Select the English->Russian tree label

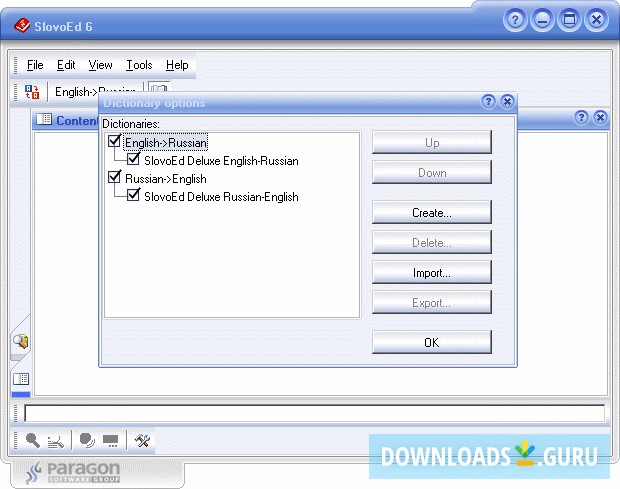[166, 143]
